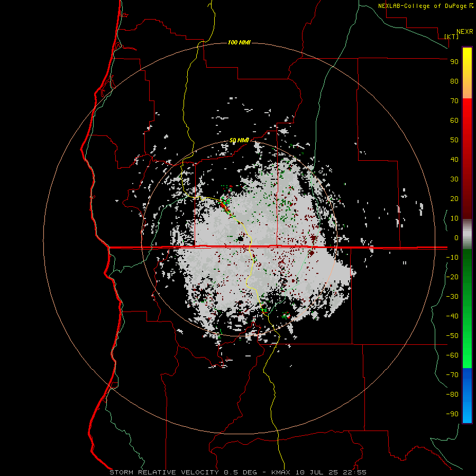Click "0.5 DEG" in the bottom caption
Image resolution: width=476 pixels, height=476 pixels.
240,472
